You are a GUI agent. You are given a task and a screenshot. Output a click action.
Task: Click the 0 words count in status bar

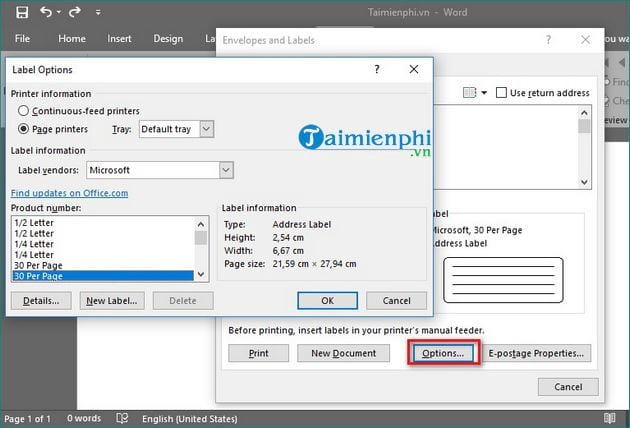click(84, 418)
